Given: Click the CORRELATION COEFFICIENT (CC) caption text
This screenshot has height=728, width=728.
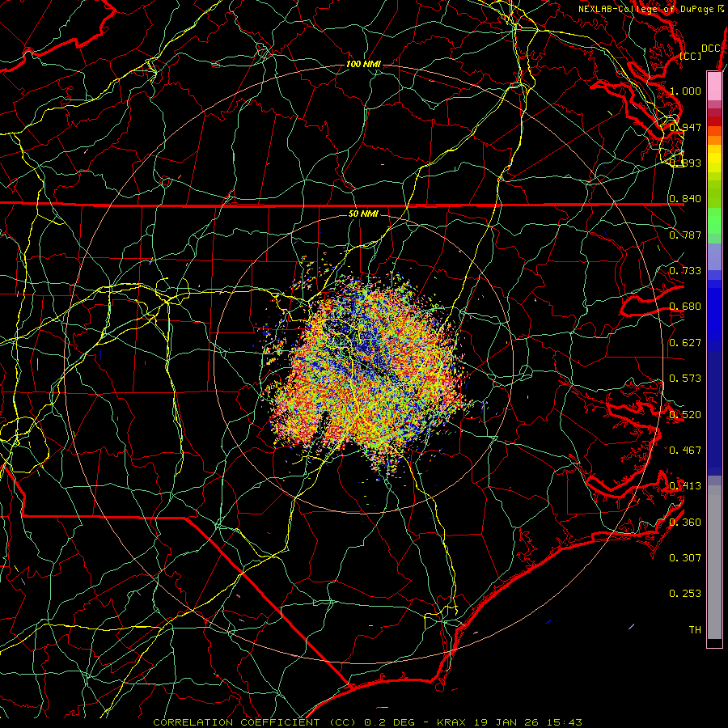Looking at the screenshot, I should [x=255, y=722].
